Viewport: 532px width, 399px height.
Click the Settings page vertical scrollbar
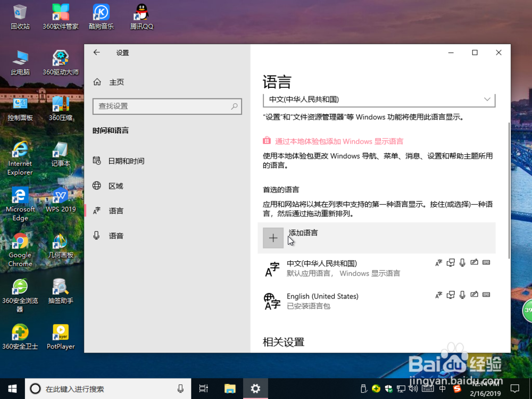[509, 190]
